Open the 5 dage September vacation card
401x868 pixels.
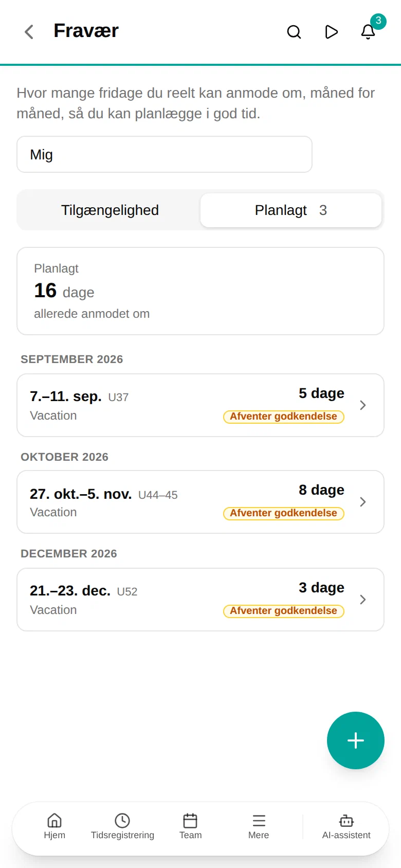(200, 405)
